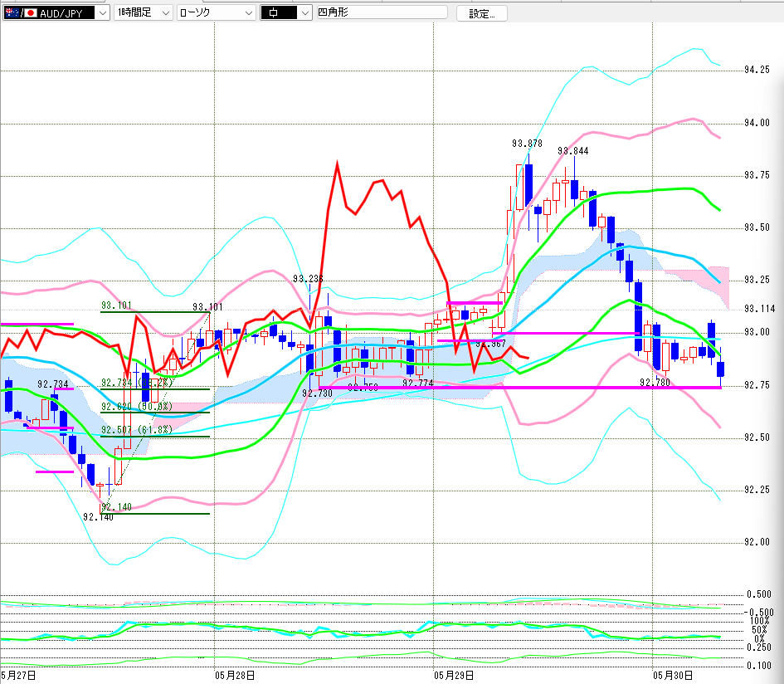This screenshot has width=784, height=684.
Task: Click the 93.75 price axis label
Action: point(757,174)
